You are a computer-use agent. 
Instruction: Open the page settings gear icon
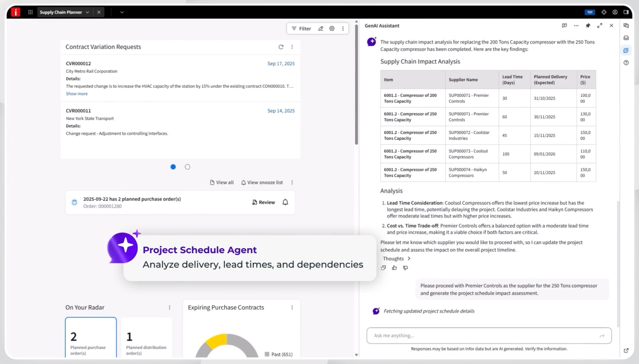332,28
